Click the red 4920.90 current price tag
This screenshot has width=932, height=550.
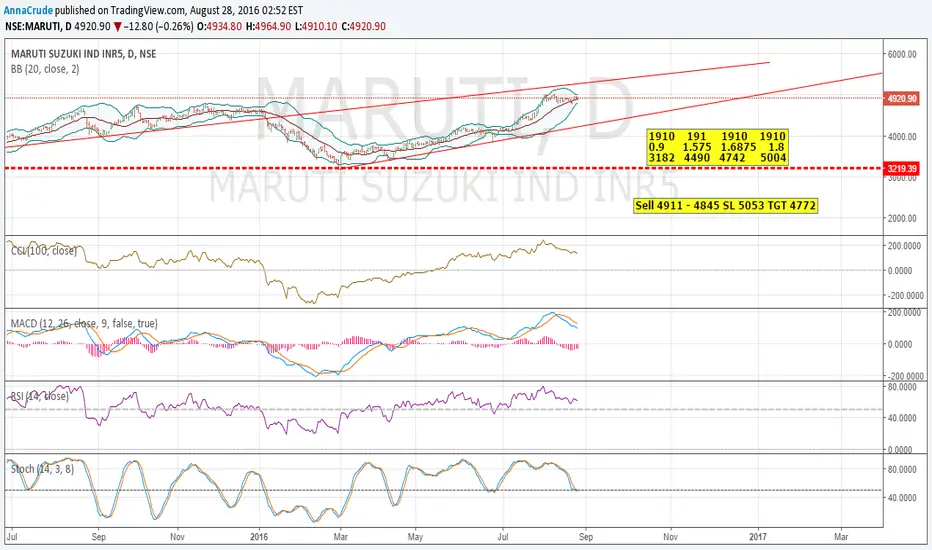click(902, 98)
